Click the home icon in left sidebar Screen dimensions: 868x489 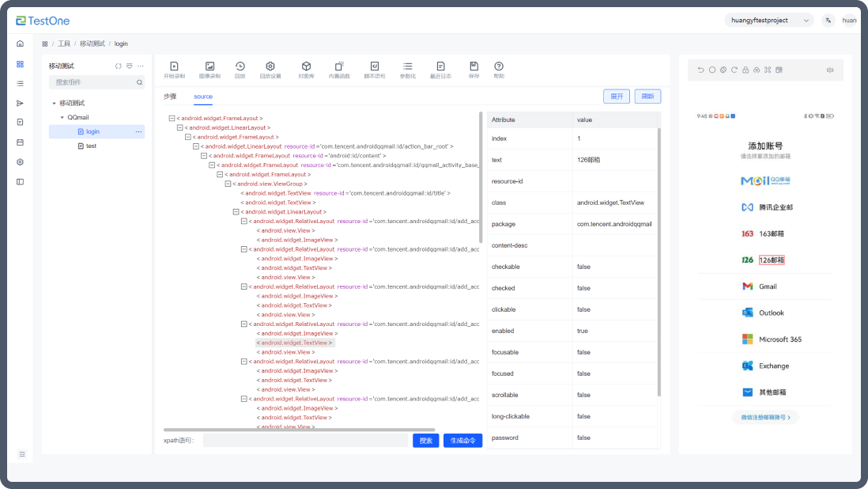(20, 44)
